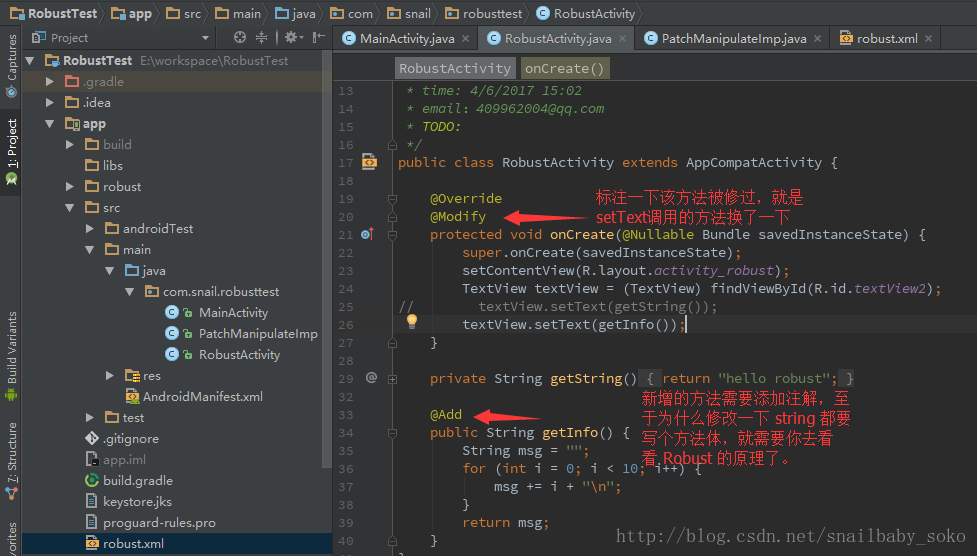Click snail breadcrumb in navigation bar
This screenshot has width=977, height=556.
(409, 13)
